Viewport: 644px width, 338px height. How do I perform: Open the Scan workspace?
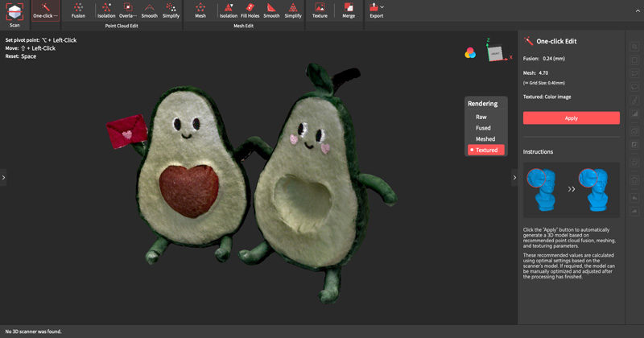coord(14,14)
